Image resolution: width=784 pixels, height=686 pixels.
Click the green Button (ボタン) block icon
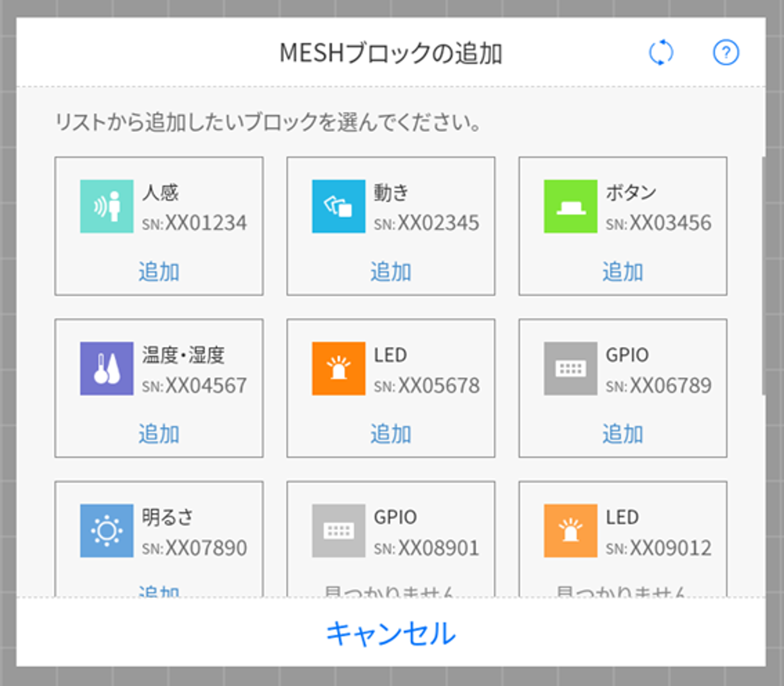pos(570,206)
